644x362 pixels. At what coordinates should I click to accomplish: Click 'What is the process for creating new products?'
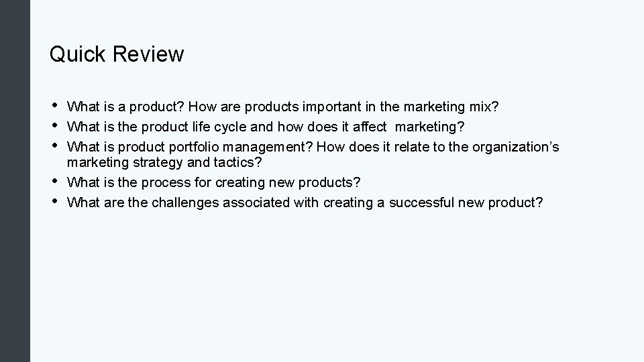[215, 182]
